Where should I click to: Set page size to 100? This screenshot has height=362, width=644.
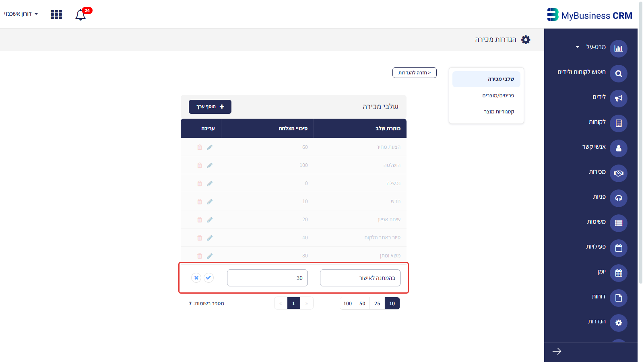click(347, 303)
